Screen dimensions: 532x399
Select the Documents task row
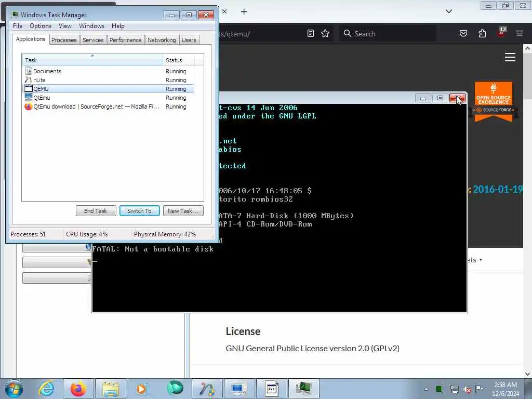click(x=108, y=71)
